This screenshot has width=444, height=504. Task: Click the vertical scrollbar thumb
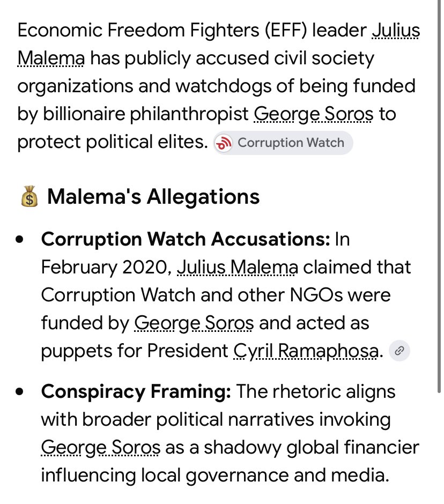(439, 196)
